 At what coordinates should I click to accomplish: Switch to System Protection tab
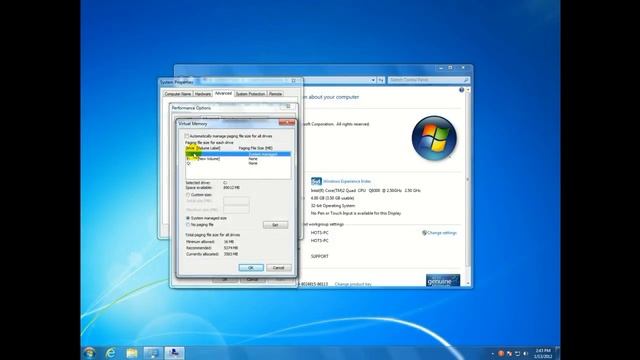[x=251, y=94]
